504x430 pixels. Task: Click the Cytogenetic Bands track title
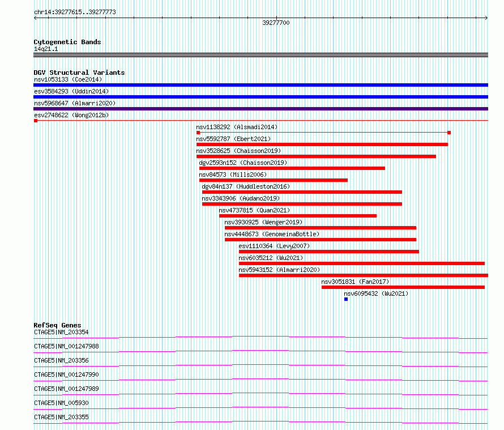pyautogui.click(x=67, y=42)
